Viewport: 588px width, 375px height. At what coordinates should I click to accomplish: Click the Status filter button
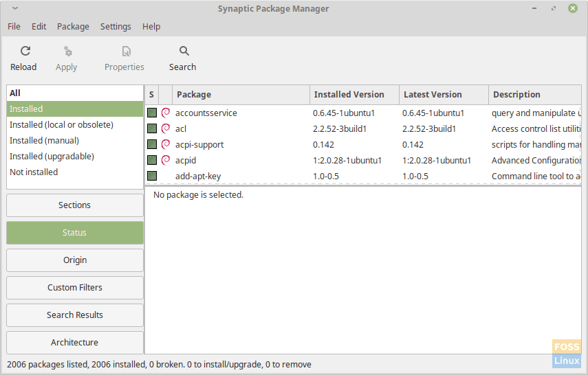point(75,233)
